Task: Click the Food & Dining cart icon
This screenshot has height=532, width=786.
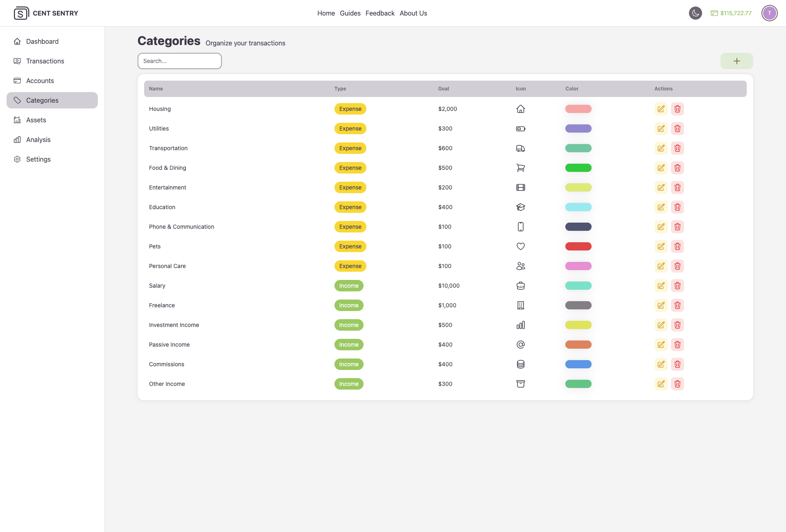Action: (520, 168)
